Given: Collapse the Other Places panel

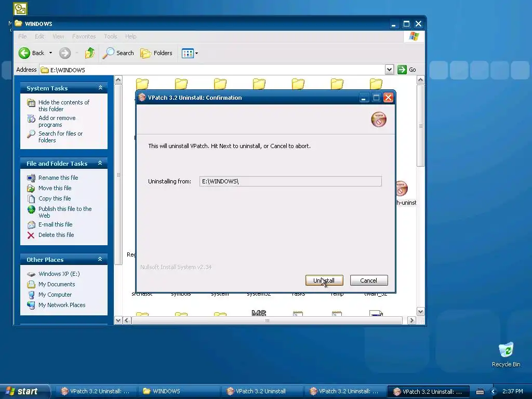Looking at the screenshot, I should pos(100,259).
